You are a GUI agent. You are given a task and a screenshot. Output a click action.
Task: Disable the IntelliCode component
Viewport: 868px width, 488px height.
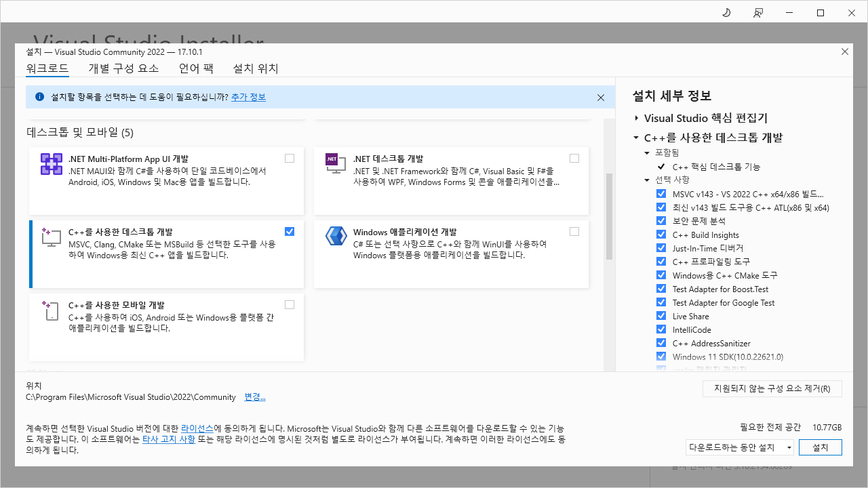(661, 329)
